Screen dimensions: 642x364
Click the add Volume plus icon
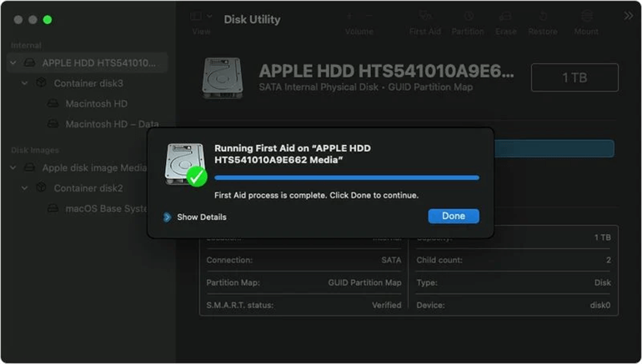coord(349,17)
